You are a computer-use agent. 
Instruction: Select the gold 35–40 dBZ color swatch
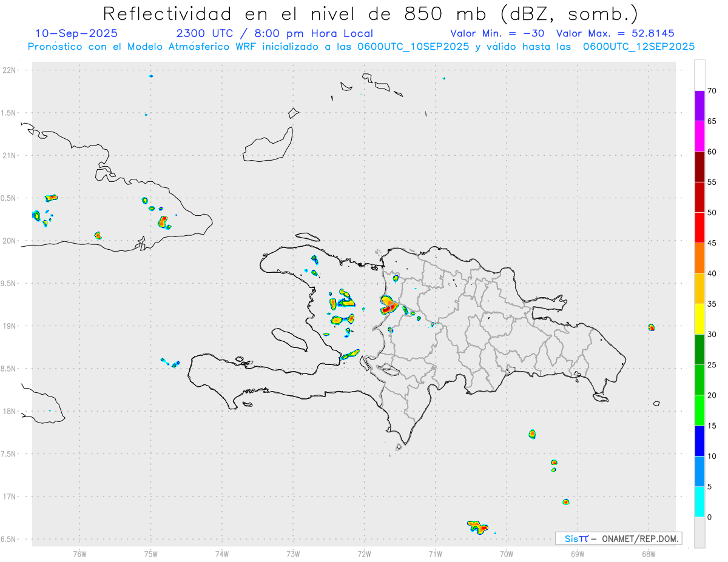(x=699, y=289)
